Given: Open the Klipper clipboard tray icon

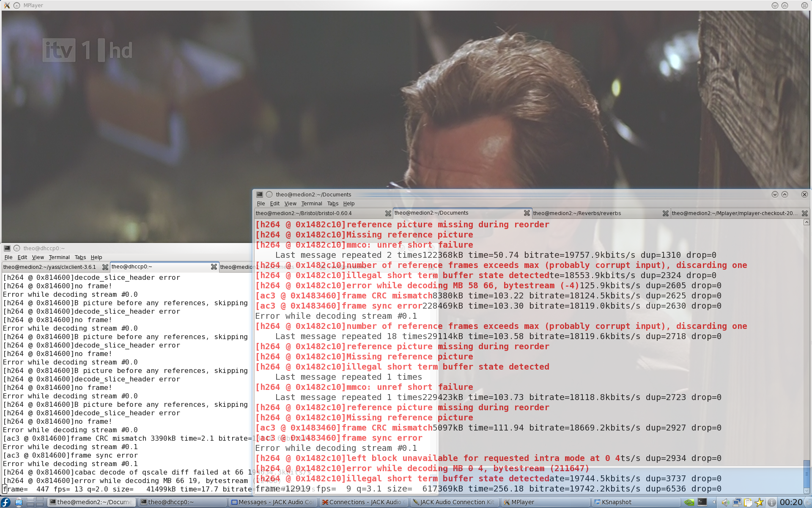Looking at the screenshot, I should (748, 502).
